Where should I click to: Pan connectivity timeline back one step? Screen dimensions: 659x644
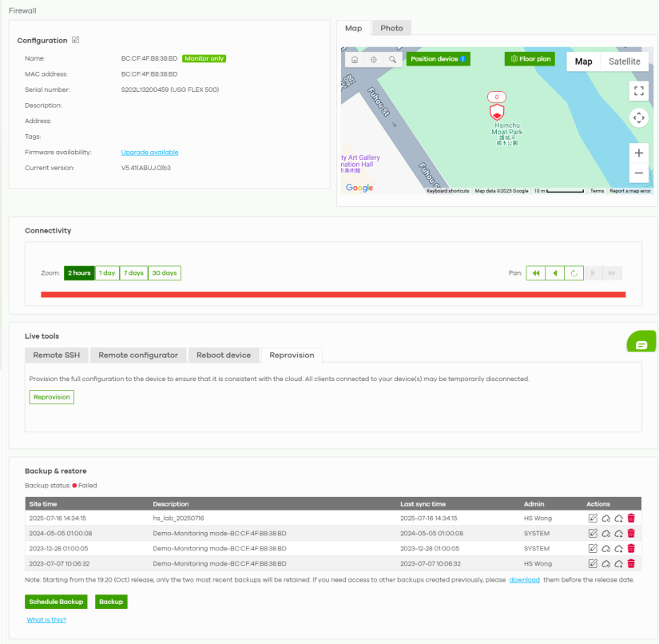555,273
